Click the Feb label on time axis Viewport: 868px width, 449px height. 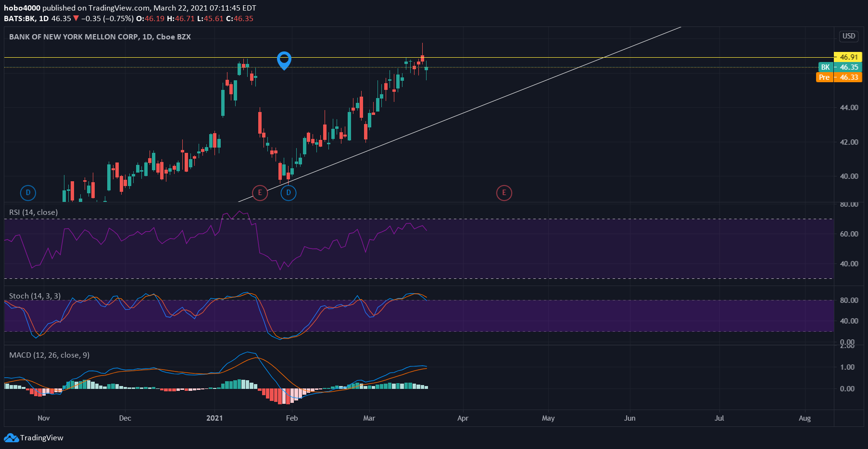292,418
